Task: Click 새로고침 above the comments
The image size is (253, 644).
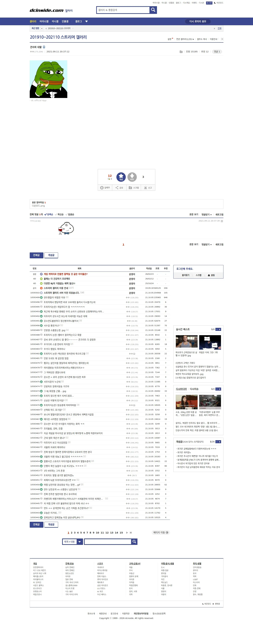Action: pos(219,214)
